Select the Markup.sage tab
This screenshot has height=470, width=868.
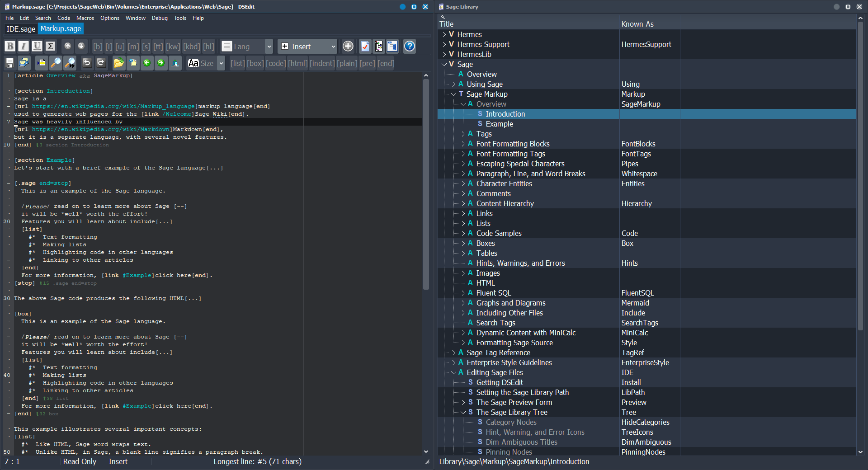61,29
